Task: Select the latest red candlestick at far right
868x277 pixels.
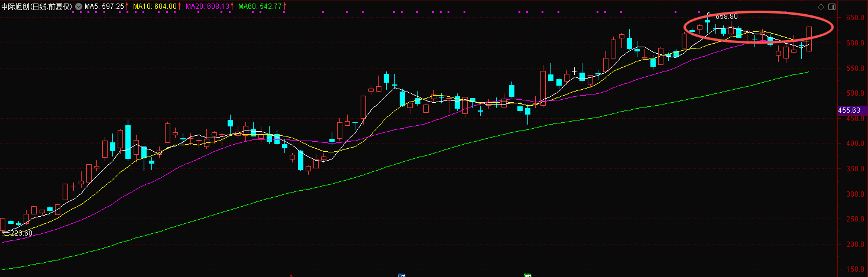Action: coord(809,39)
